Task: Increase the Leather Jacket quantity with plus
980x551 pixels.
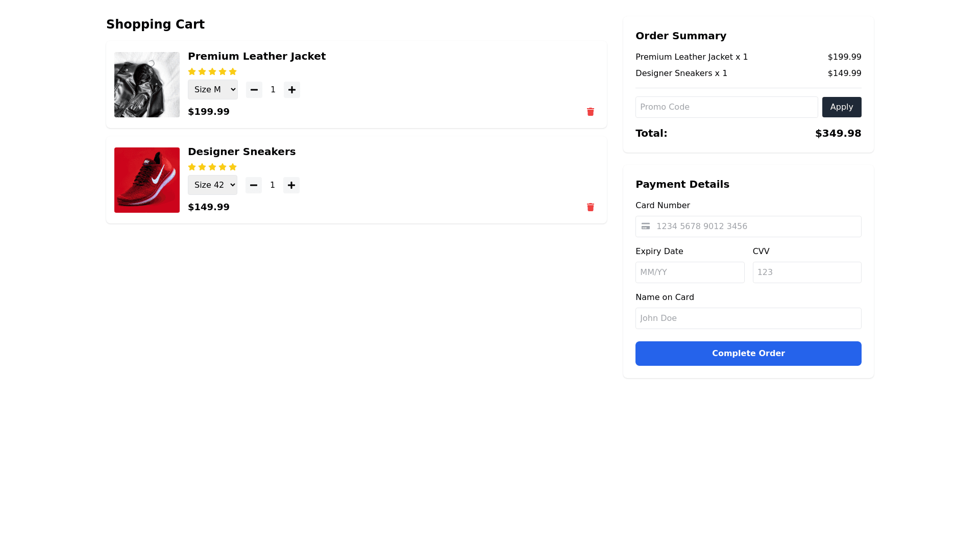Action: point(292,90)
